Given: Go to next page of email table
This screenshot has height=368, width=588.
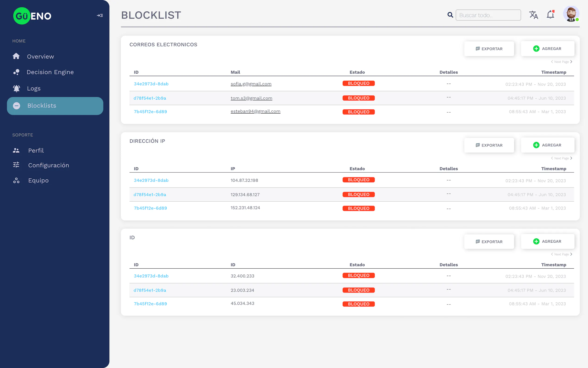Looking at the screenshot, I should coord(571,62).
